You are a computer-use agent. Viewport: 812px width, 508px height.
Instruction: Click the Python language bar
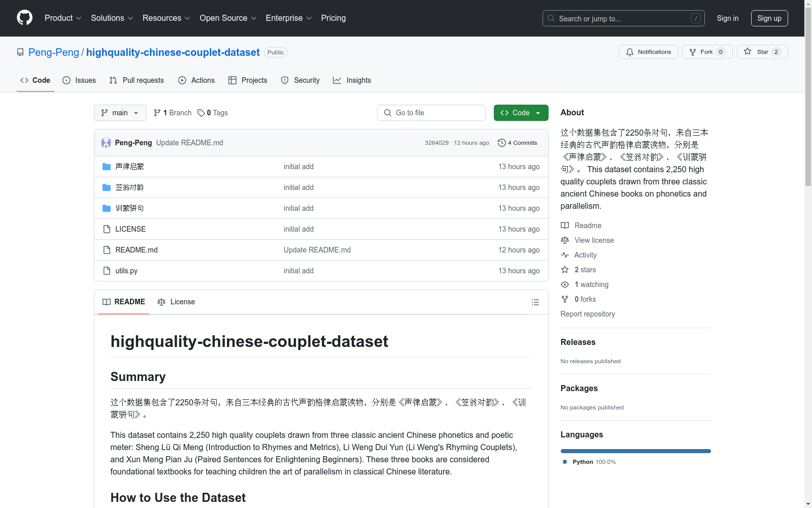[636, 451]
